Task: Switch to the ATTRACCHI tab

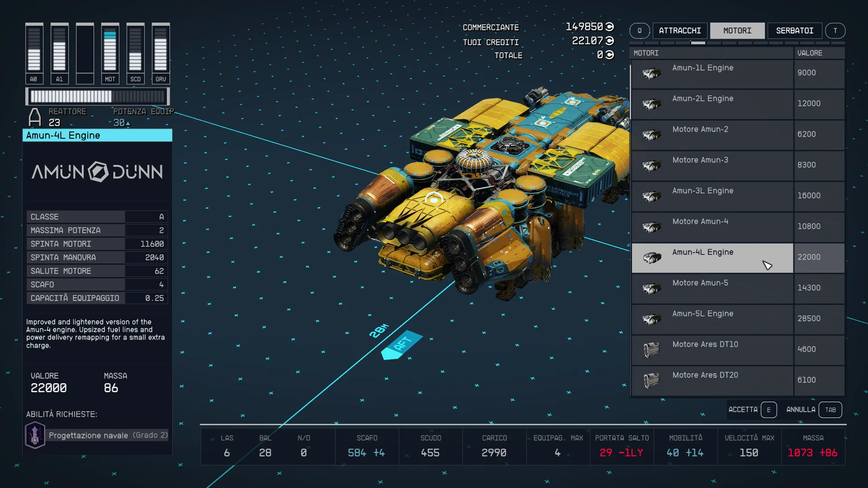Action: [680, 31]
